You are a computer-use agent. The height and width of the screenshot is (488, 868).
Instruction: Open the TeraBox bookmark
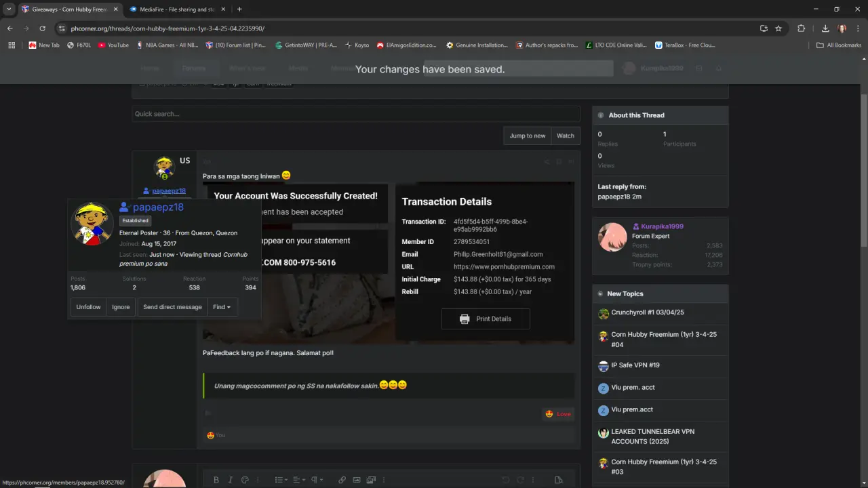[x=685, y=45]
